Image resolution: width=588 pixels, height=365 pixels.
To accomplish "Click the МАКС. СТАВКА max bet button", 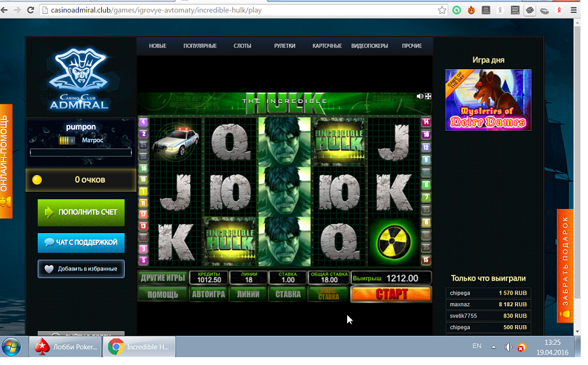I will (328, 294).
